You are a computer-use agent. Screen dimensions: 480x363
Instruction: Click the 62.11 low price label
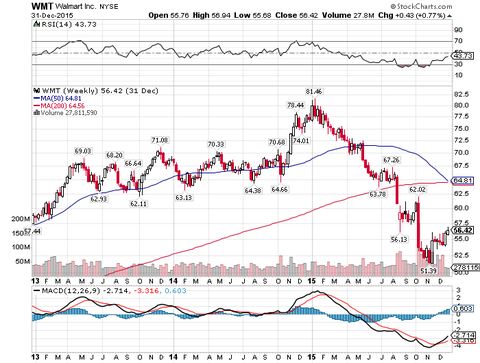138,203
